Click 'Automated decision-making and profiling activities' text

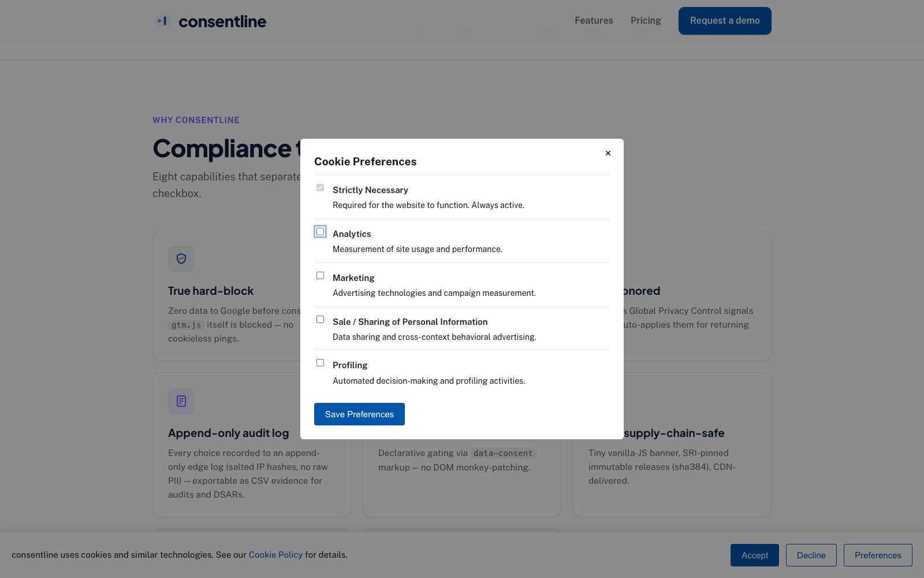tap(429, 381)
